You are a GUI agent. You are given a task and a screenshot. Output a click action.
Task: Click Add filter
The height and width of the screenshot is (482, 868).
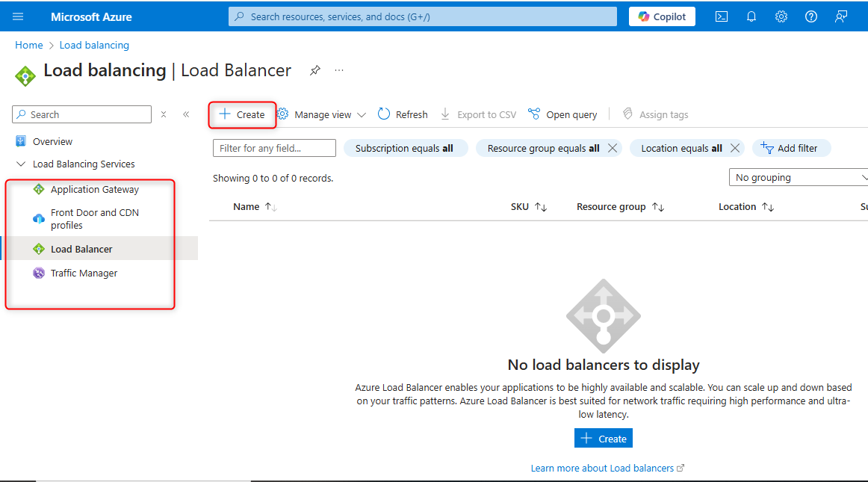coord(791,148)
